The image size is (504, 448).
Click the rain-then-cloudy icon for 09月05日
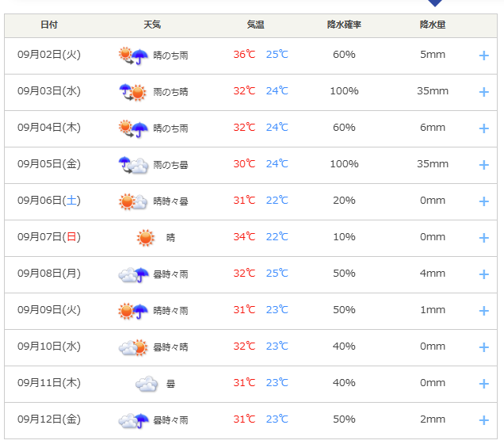133,165
